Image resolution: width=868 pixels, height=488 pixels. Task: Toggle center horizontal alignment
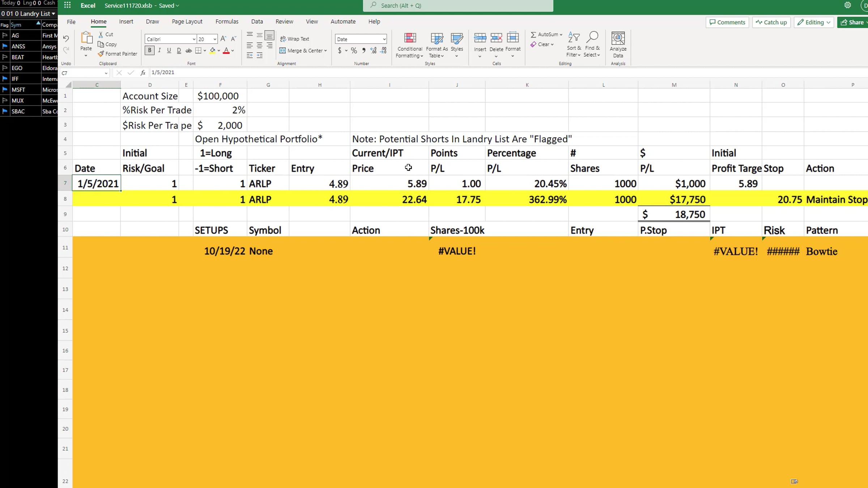tap(260, 45)
